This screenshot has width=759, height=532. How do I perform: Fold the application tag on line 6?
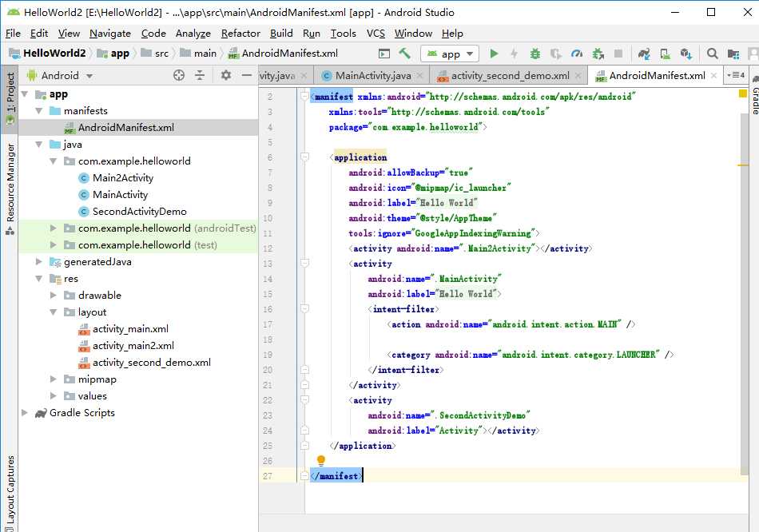[x=304, y=157]
